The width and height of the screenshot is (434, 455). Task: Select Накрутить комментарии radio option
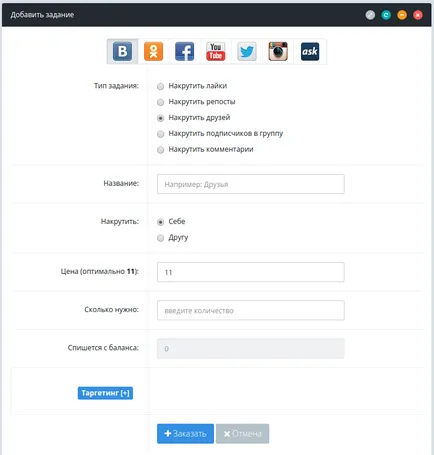[160, 150]
